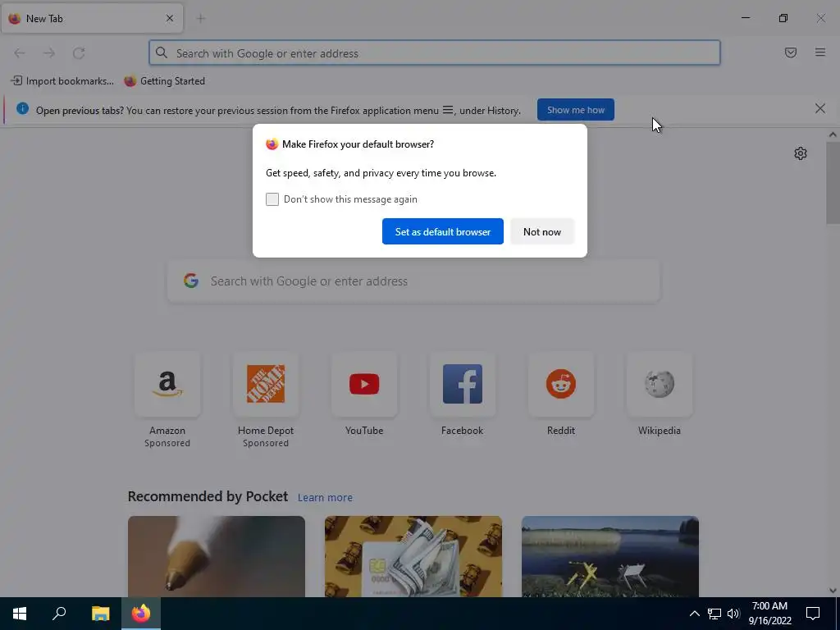
Task: Open the Firefox application menu
Action: click(820, 52)
